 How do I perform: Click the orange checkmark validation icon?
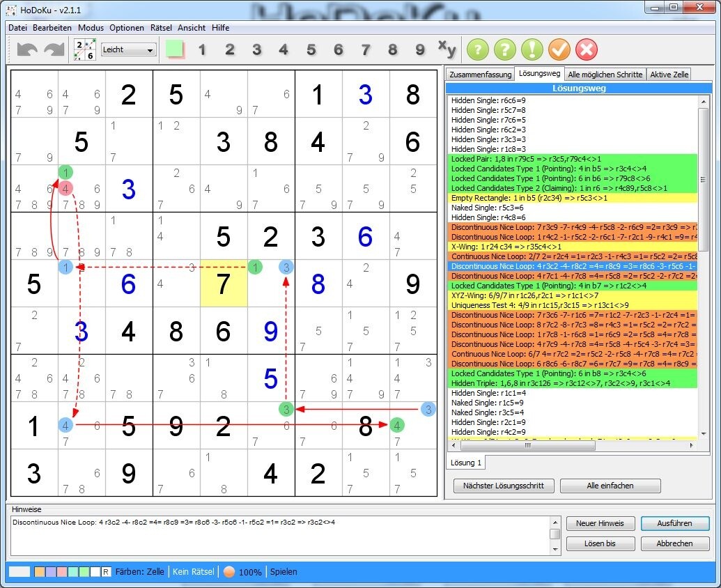tap(559, 49)
